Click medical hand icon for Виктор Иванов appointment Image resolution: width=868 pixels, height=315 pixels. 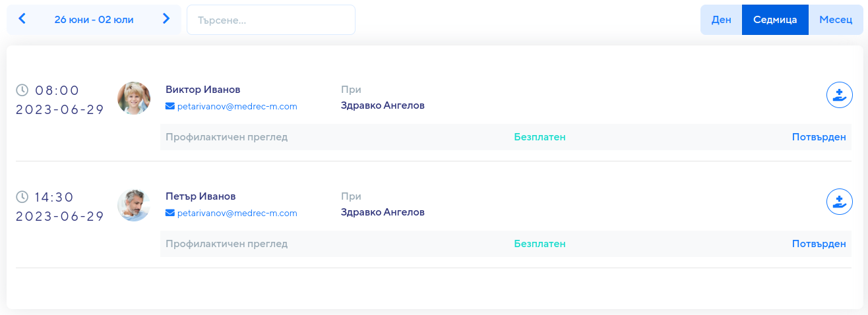pos(840,94)
